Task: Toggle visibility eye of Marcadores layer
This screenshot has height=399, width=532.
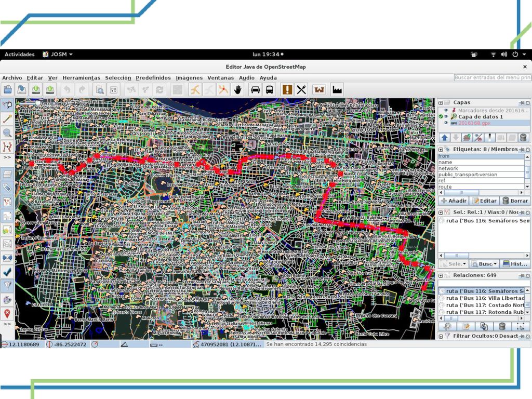Action: point(446,110)
